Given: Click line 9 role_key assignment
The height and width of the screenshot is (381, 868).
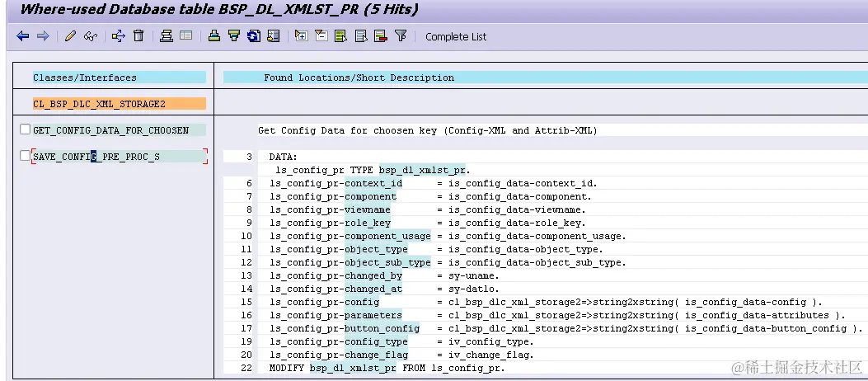Looking at the screenshot, I should [x=428, y=223].
